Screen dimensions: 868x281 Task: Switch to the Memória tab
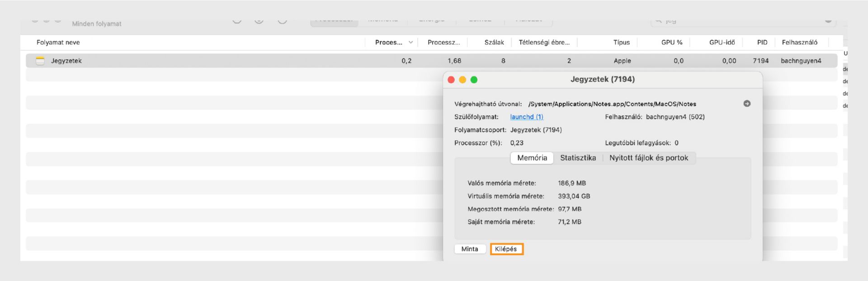pyautogui.click(x=532, y=158)
